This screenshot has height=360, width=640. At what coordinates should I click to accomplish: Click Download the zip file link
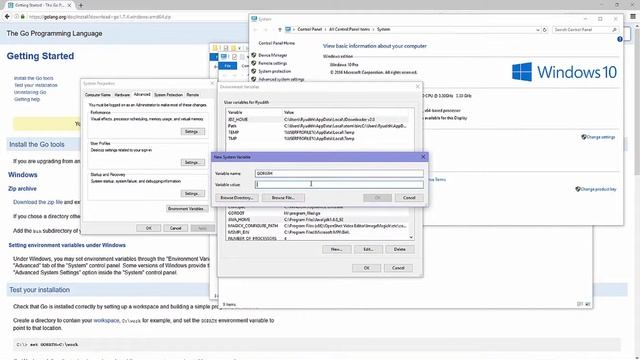pyautogui.click(x=38, y=202)
